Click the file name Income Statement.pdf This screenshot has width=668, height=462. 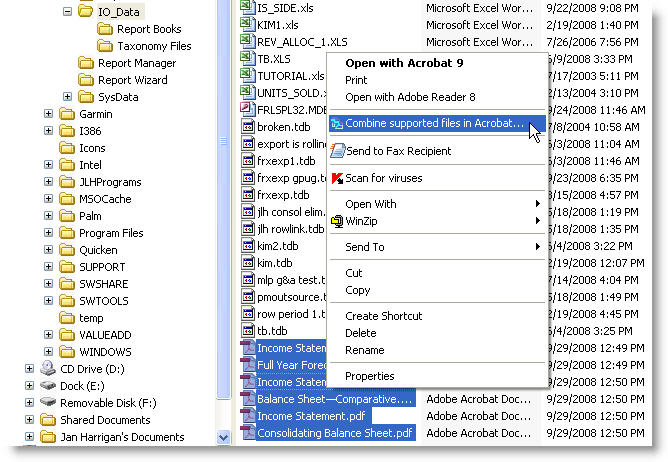click(x=311, y=416)
